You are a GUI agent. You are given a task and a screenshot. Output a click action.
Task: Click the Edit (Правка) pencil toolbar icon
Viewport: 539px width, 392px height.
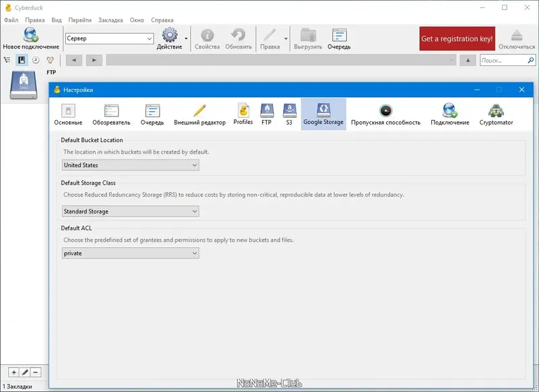(269, 35)
